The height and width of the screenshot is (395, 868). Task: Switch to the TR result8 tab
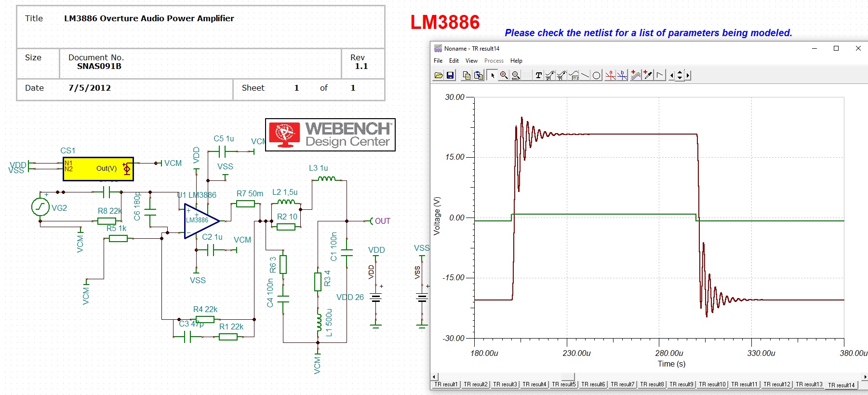pos(652,384)
